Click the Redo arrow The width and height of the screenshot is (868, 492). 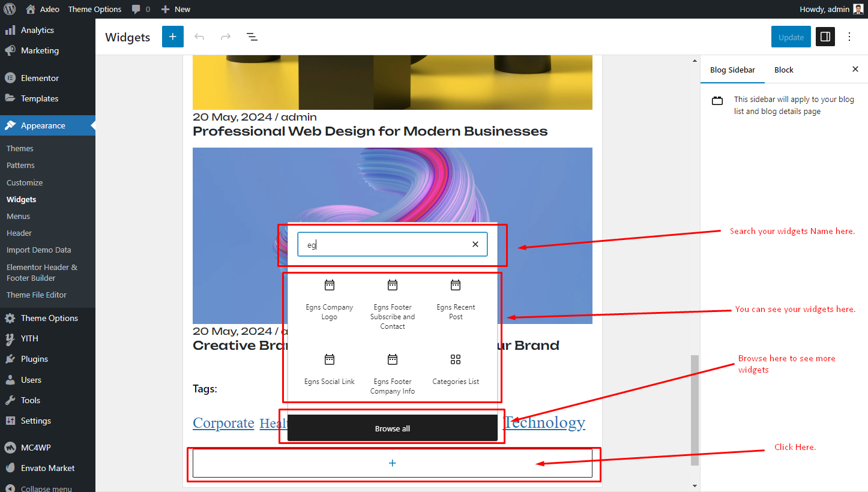coord(226,37)
